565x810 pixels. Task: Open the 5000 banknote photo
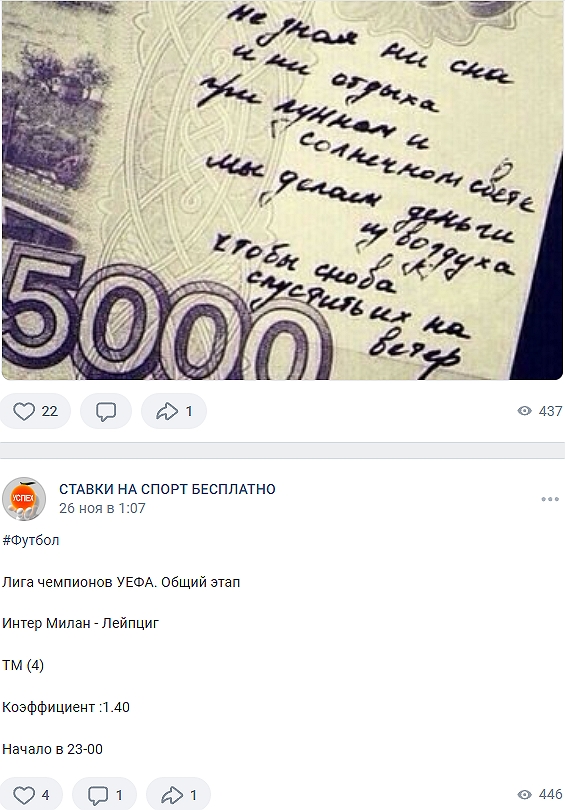[x=282, y=190]
